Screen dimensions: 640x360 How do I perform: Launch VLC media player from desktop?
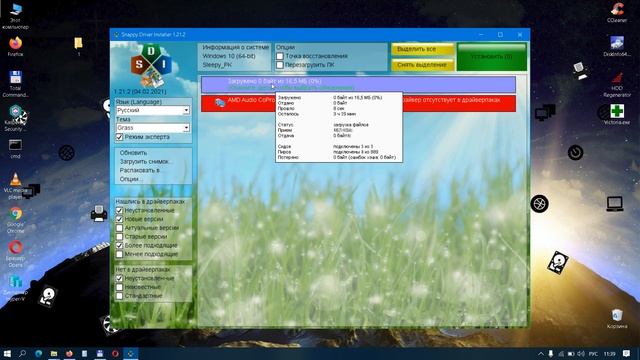(x=16, y=186)
